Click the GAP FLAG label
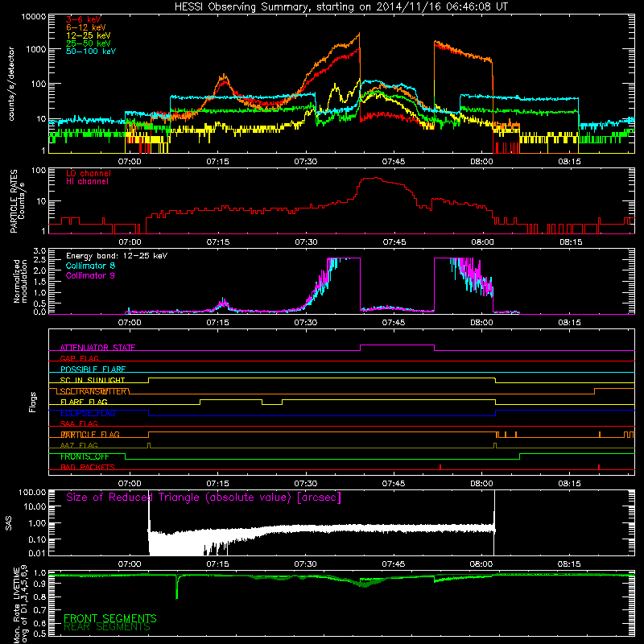Image resolution: width=644 pixels, height=644 pixels. click(80, 358)
